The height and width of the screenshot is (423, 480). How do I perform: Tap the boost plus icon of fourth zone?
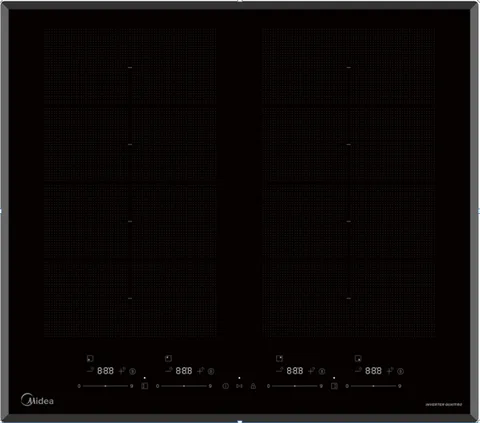pos(390,370)
